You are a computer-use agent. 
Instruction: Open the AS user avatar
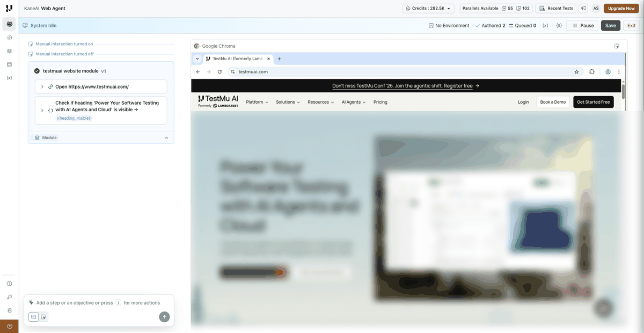coord(596,9)
